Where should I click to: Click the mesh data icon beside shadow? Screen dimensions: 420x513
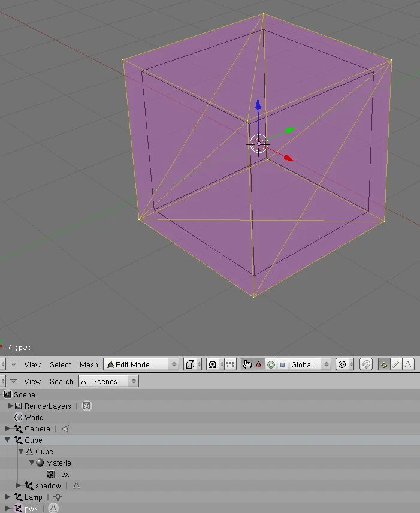click(77, 485)
